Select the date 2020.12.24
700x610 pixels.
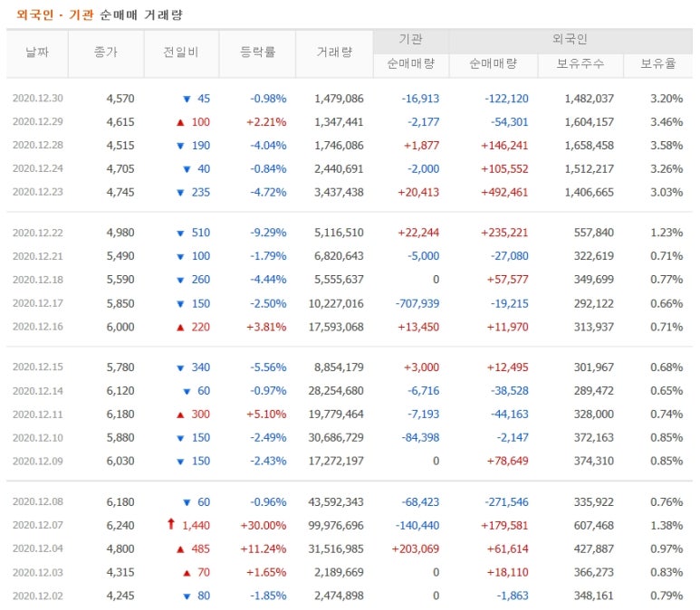pyautogui.click(x=38, y=168)
